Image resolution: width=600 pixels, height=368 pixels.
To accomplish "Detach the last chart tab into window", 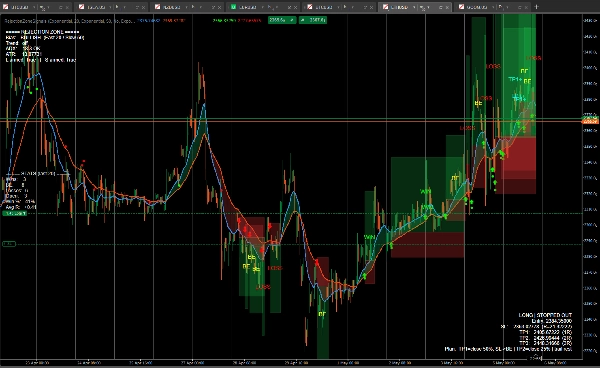I will pyautogui.click(x=519, y=7).
